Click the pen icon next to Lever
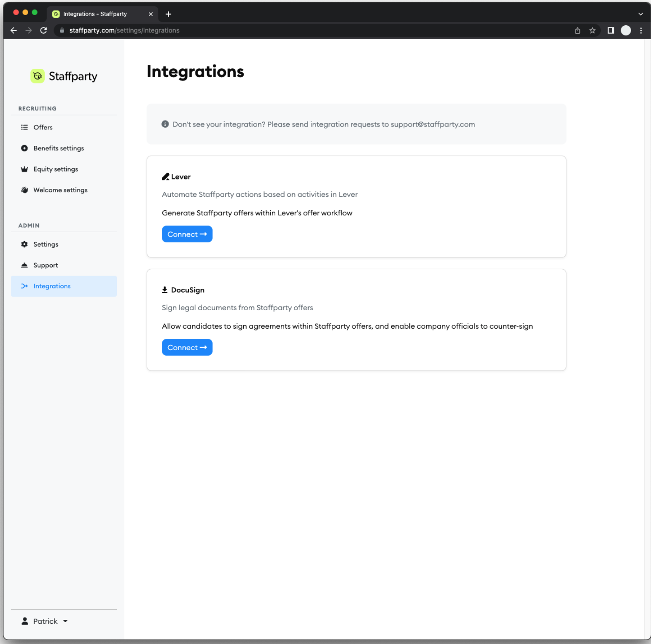 (x=165, y=176)
